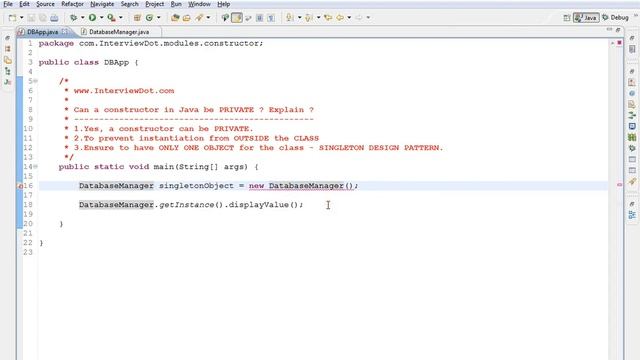Image resolution: width=640 pixels, height=360 pixels.
Task: Click the error marker on line 16
Action: tap(20, 186)
